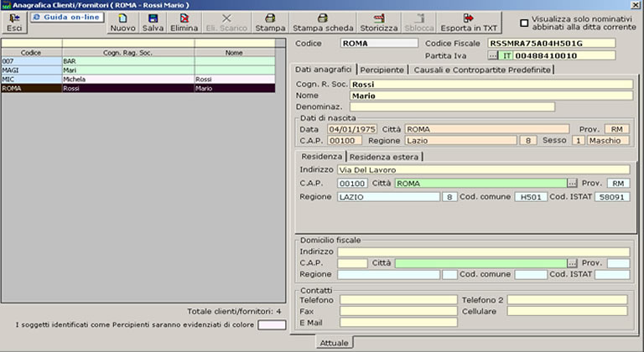644x352 pixels.
Task: Open Domicilio fiscale Città lookup button
Action: 572,263
